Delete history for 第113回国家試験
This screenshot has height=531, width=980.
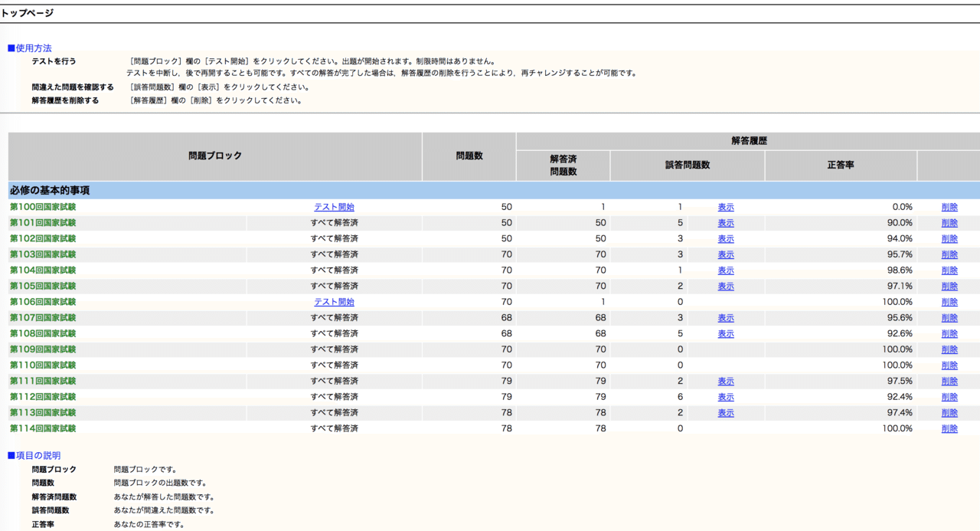[x=949, y=413]
